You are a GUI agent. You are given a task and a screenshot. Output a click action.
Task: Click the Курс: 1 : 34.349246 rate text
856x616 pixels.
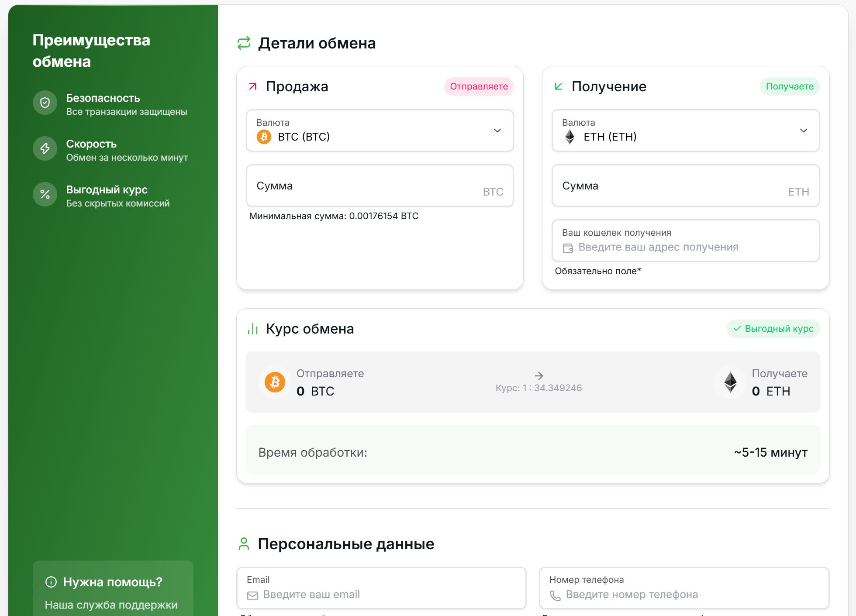pyautogui.click(x=539, y=388)
